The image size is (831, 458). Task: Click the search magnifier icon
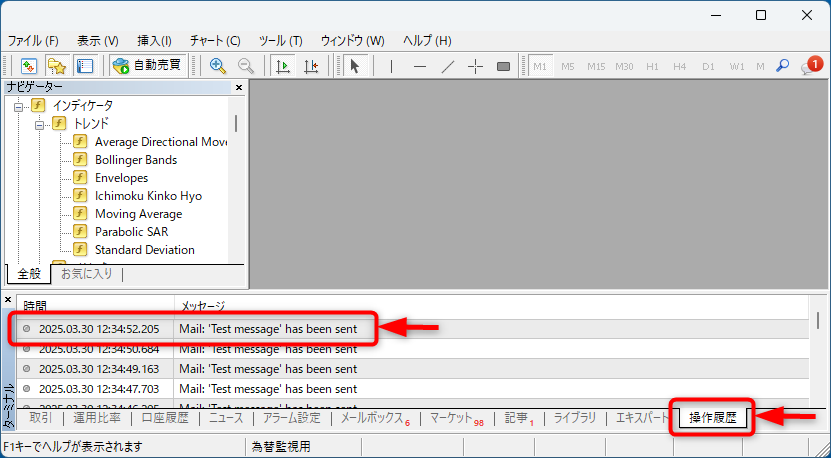pyautogui.click(x=782, y=66)
